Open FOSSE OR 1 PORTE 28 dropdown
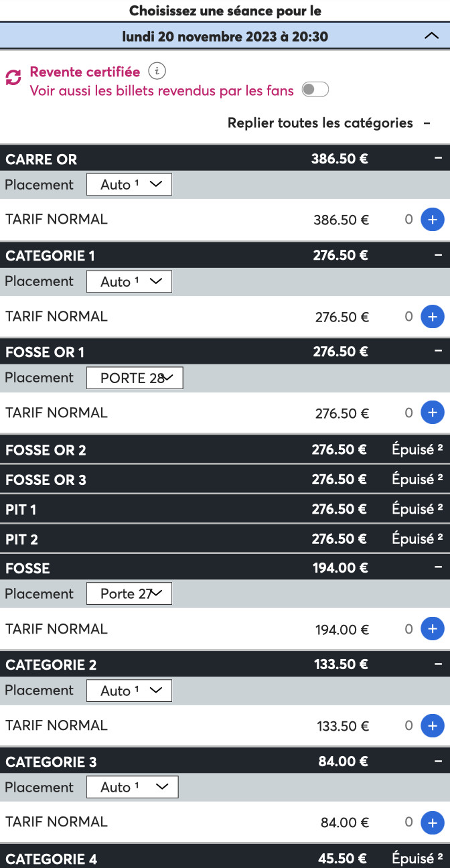The image size is (450, 868). coord(135,378)
